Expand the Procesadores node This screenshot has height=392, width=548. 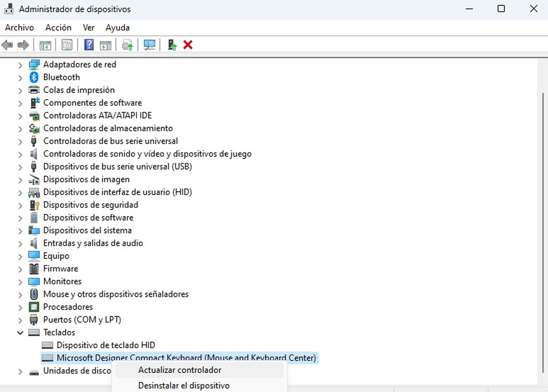click(x=20, y=307)
